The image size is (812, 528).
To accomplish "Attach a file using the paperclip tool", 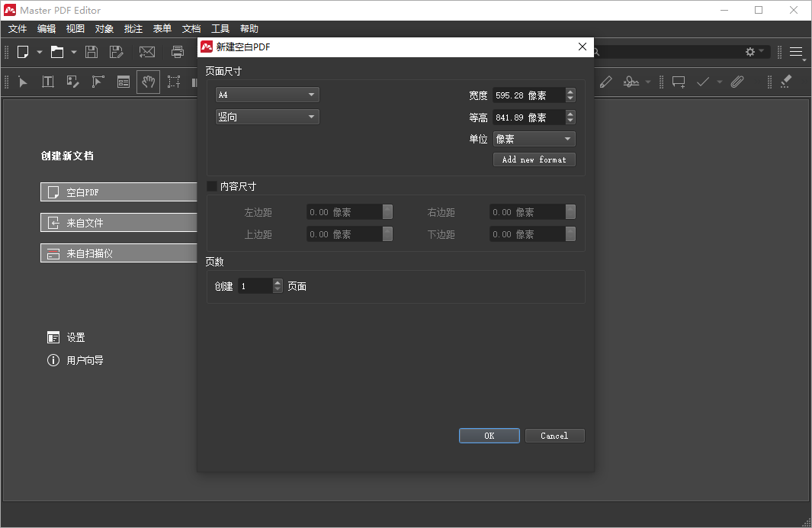I will (x=737, y=81).
